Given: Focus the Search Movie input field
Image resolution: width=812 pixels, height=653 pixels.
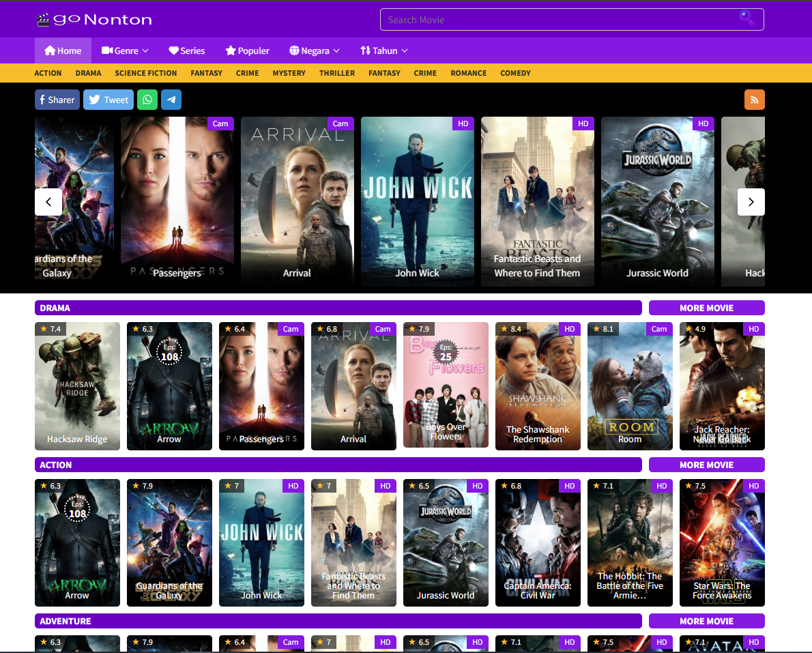Looking at the screenshot, I should tap(556, 20).
